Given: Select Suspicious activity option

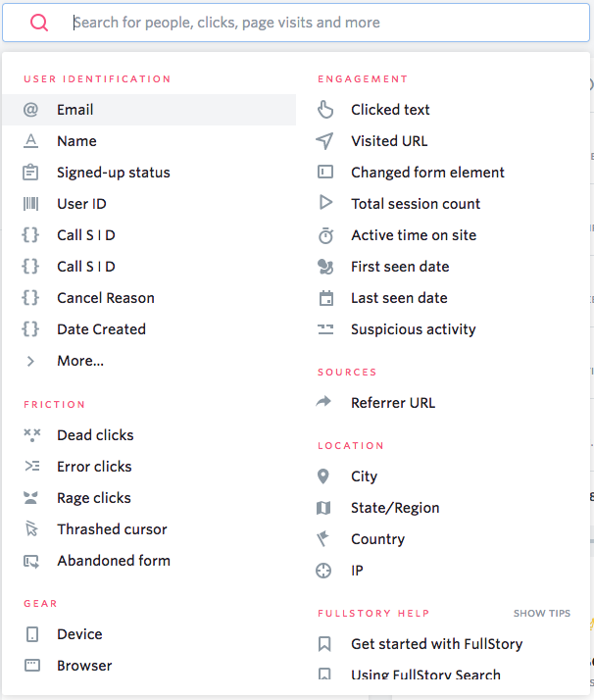Looking at the screenshot, I should (x=413, y=329).
